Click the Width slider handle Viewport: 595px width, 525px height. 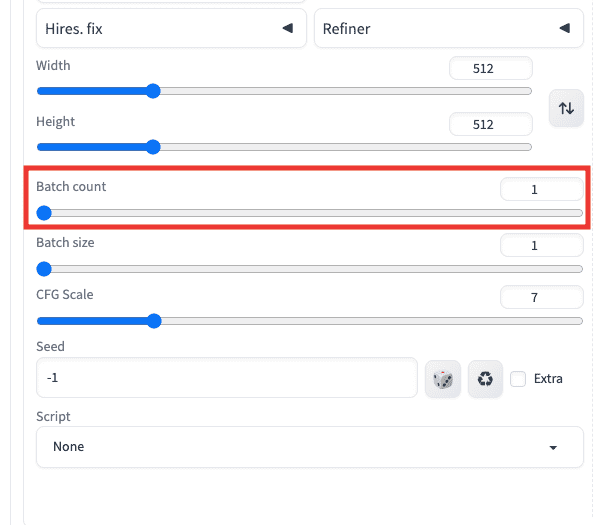click(153, 91)
